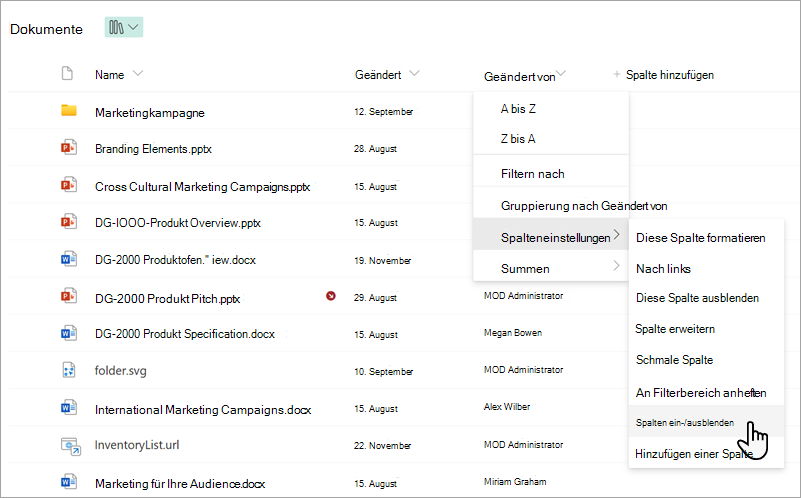The height and width of the screenshot is (498, 801).
Task: Click the 28. August date cell
Action: (x=375, y=149)
